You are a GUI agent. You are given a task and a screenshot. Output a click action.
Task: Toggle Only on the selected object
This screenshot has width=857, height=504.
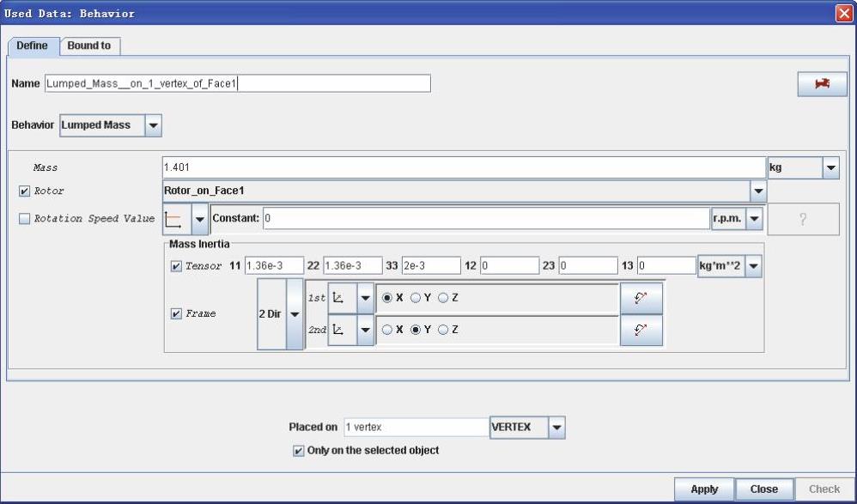coord(299,451)
